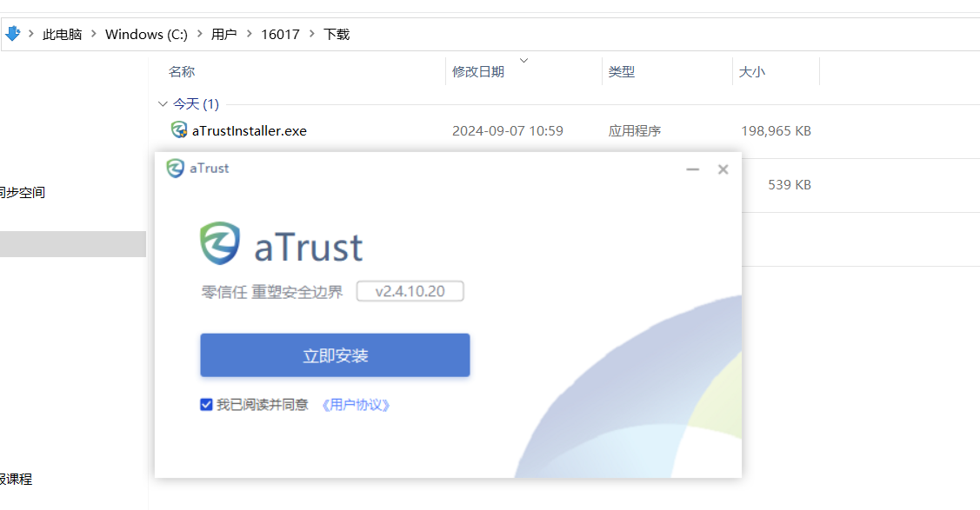Screen dimensions: 980x510
Task: Go to 用户 folder breadcrumb
Action: coord(223,35)
